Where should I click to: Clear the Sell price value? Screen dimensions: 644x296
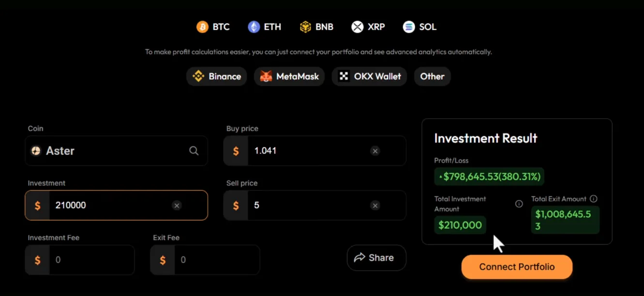pos(375,205)
